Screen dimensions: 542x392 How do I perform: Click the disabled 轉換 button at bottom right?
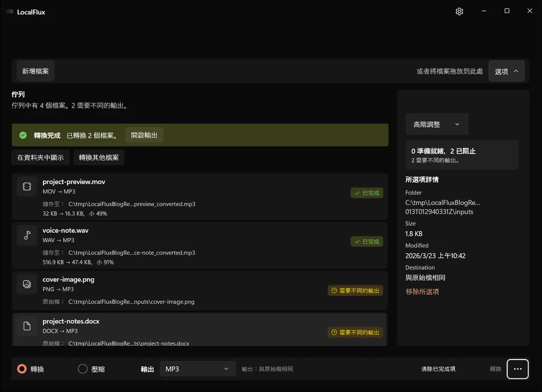[x=495, y=369]
